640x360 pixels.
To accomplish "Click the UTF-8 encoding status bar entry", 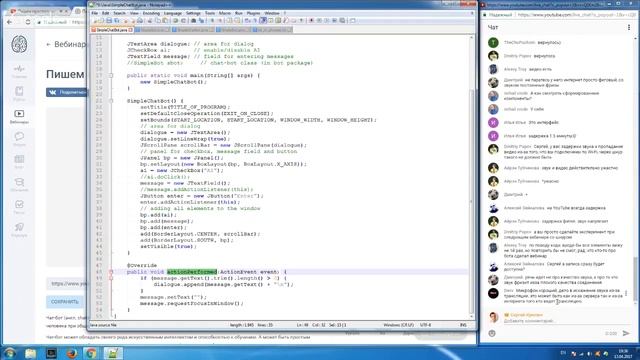I will (425, 325).
